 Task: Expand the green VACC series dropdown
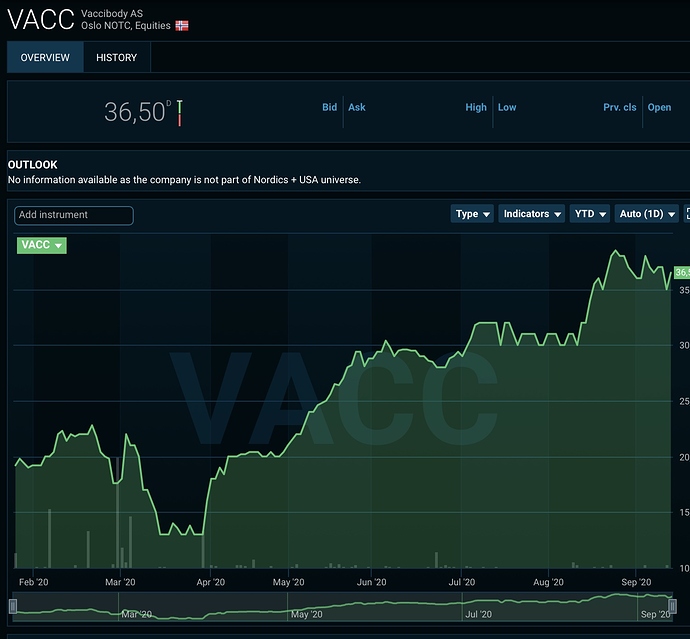42,245
